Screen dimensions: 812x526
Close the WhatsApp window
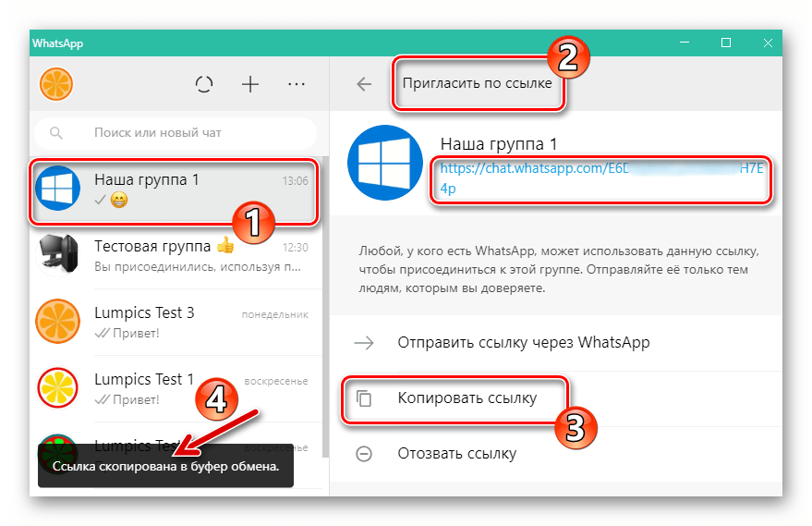pyautogui.click(x=768, y=43)
